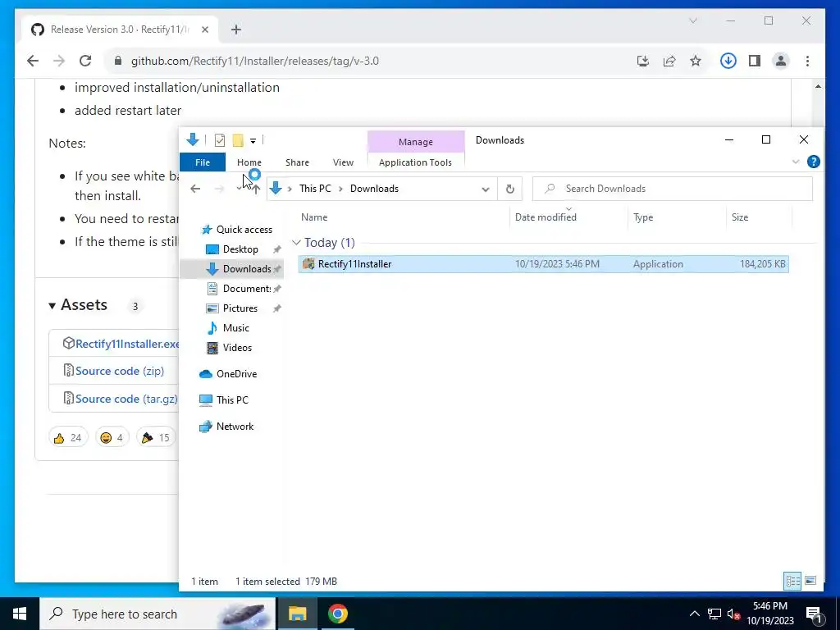Collapse the Today (1) group

coord(296,243)
